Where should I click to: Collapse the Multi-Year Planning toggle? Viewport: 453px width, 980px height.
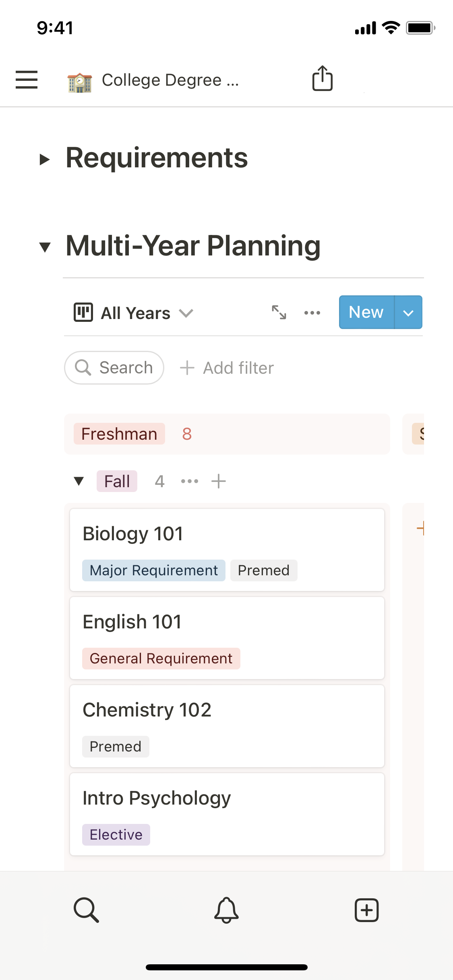(x=45, y=247)
